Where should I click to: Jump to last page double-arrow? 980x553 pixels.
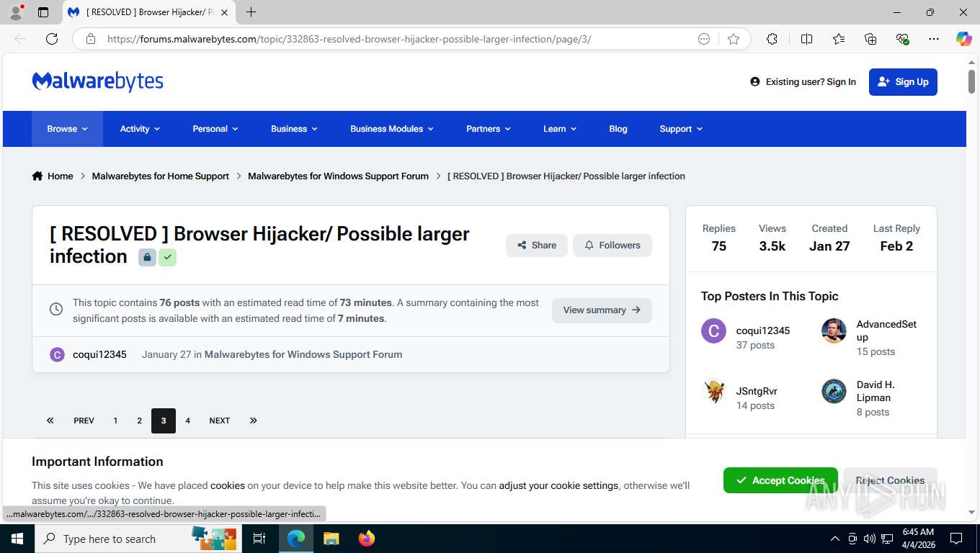coord(254,421)
